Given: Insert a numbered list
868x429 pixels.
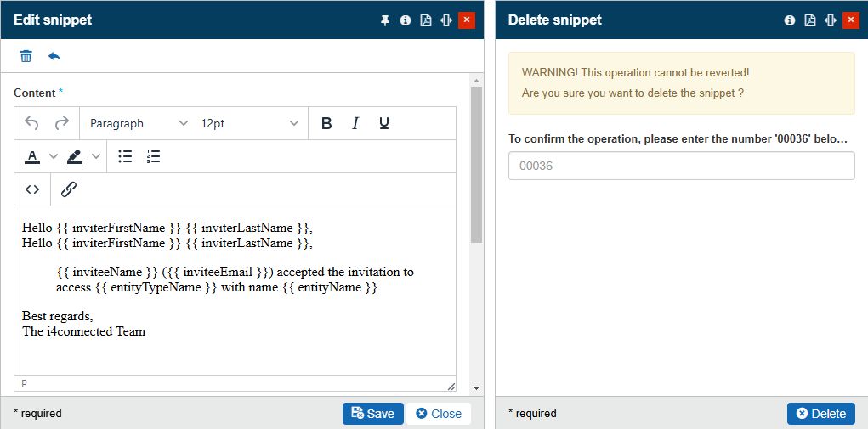Looking at the screenshot, I should (153, 156).
